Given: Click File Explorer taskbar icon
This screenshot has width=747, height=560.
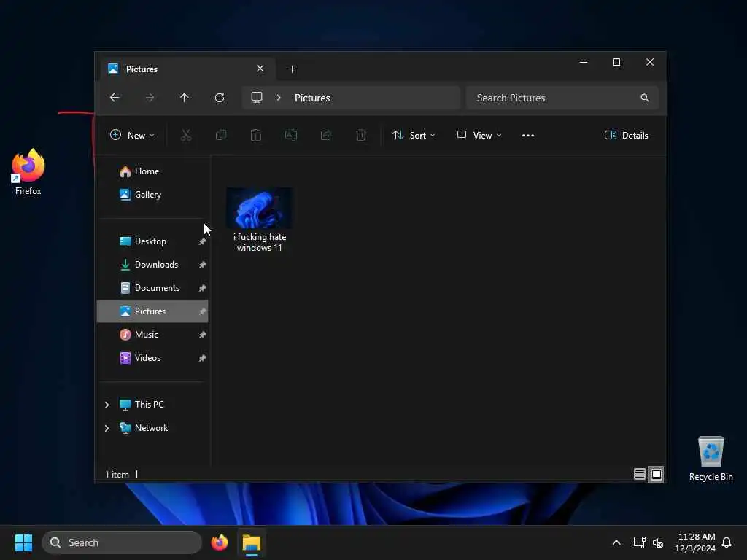Looking at the screenshot, I should coord(252,542).
